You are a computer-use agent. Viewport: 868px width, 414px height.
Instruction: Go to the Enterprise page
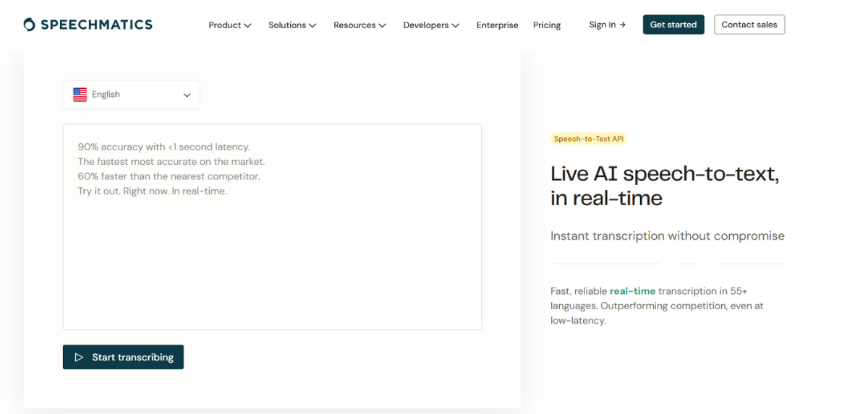(497, 25)
